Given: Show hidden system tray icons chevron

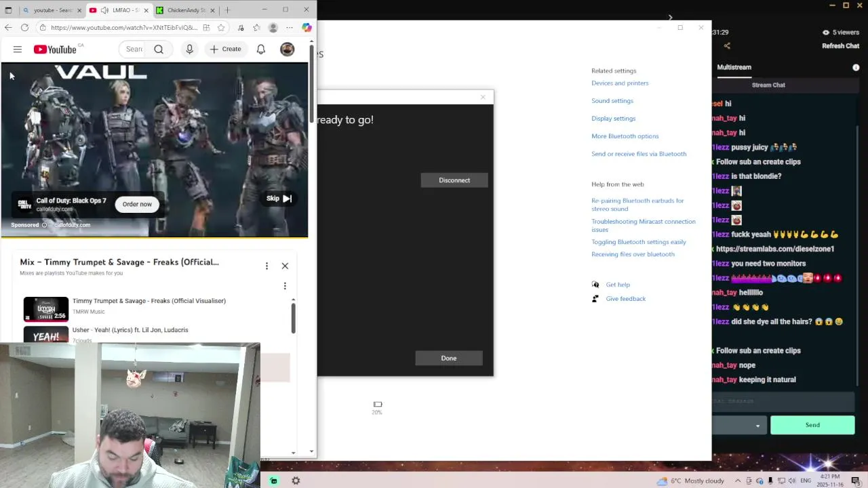Looking at the screenshot, I should click(x=738, y=481).
